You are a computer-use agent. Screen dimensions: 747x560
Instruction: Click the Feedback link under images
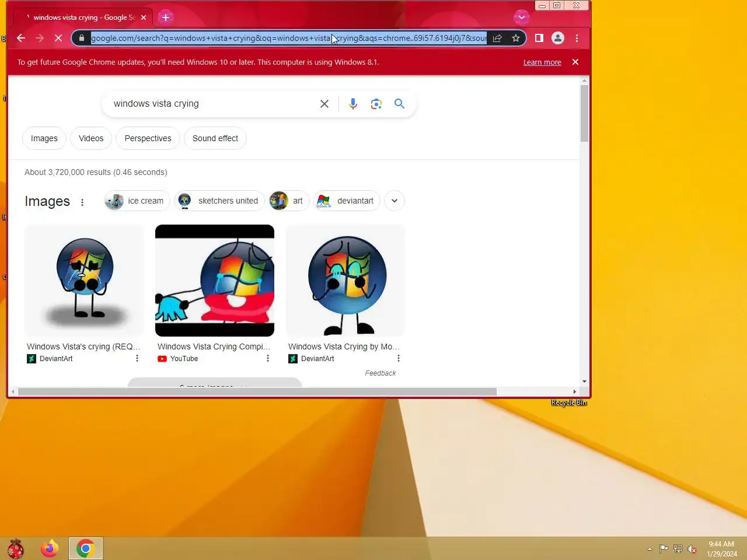coord(381,373)
